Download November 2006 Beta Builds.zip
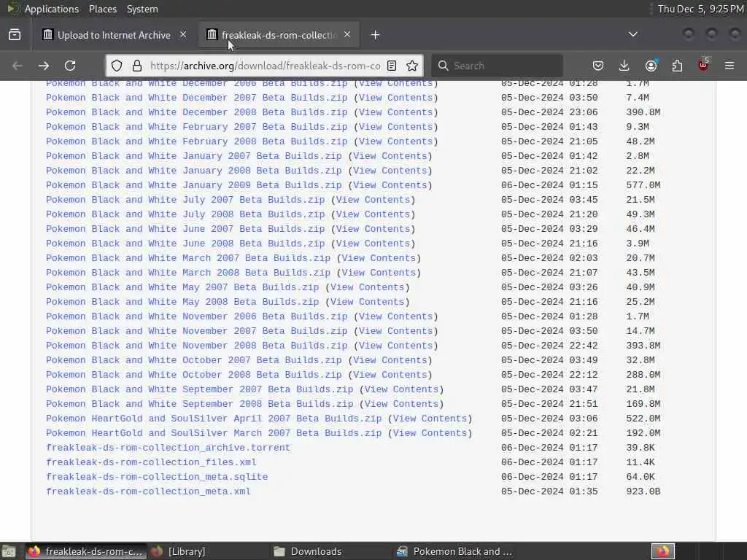747x560 pixels. tap(196, 316)
